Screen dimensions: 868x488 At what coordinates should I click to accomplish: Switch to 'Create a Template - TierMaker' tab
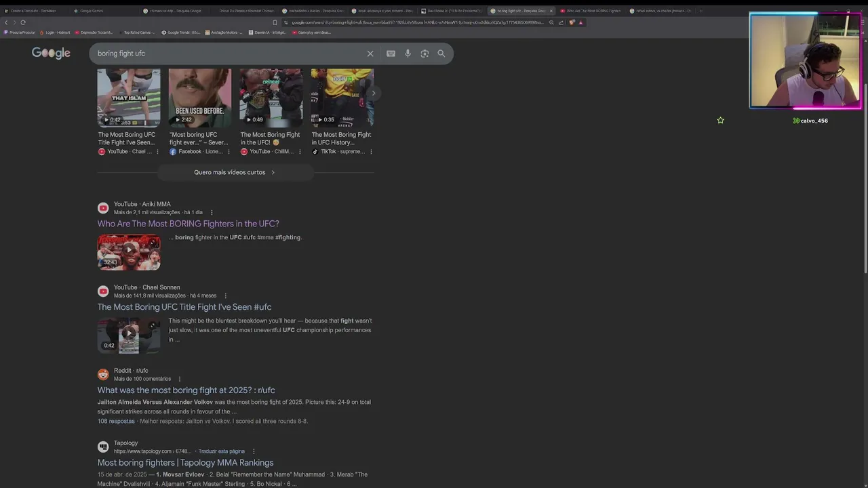point(34,11)
